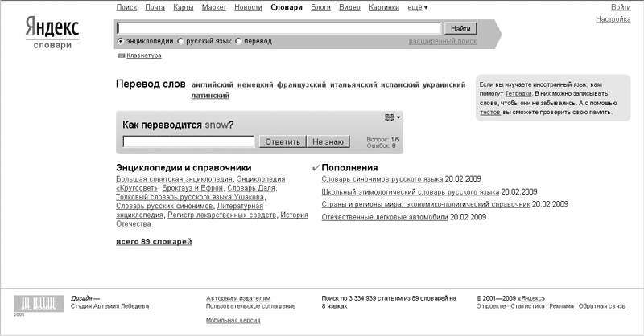644x336 pixels.
Task: Click the Art. Lebedev Studio barcode logo
Action: point(35,305)
